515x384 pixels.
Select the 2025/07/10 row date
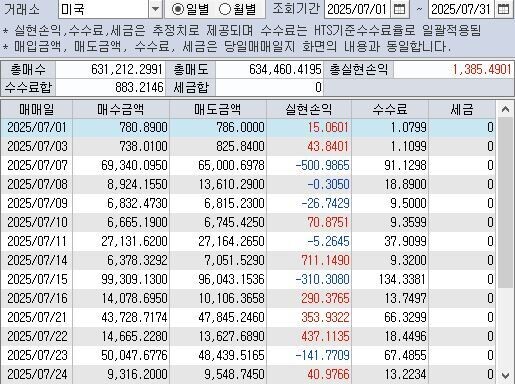[x=37, y=222]
